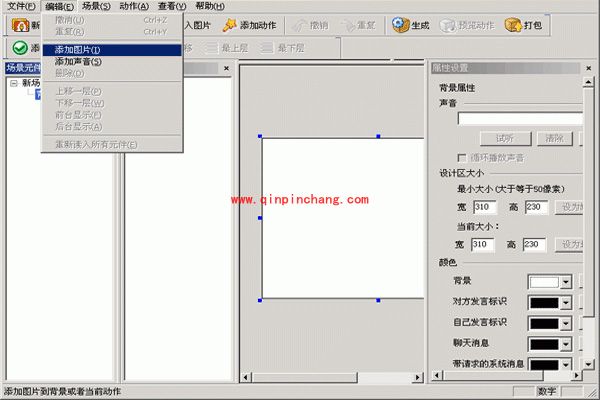
Task: Collapse the 新场 tree node
Action: (13, 83)
